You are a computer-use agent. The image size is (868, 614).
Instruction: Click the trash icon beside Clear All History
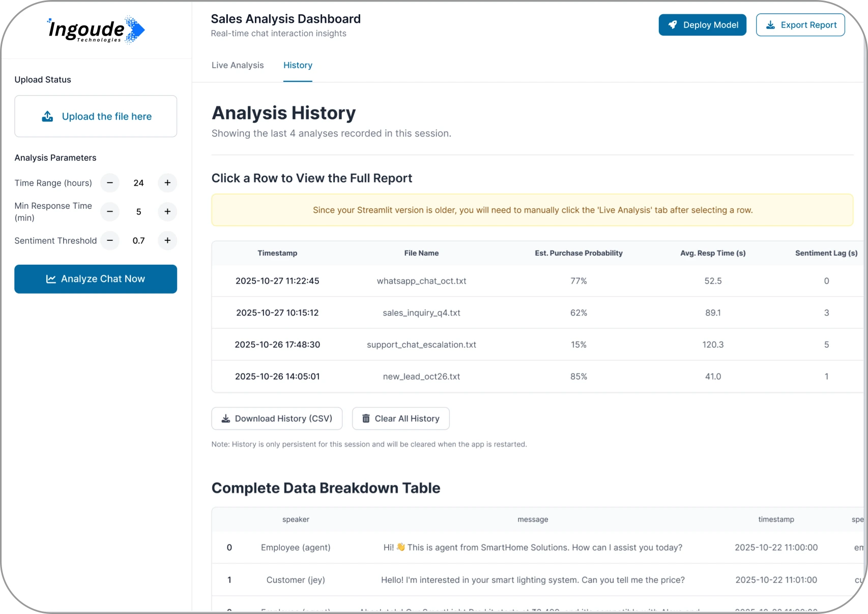coord(366,418)
